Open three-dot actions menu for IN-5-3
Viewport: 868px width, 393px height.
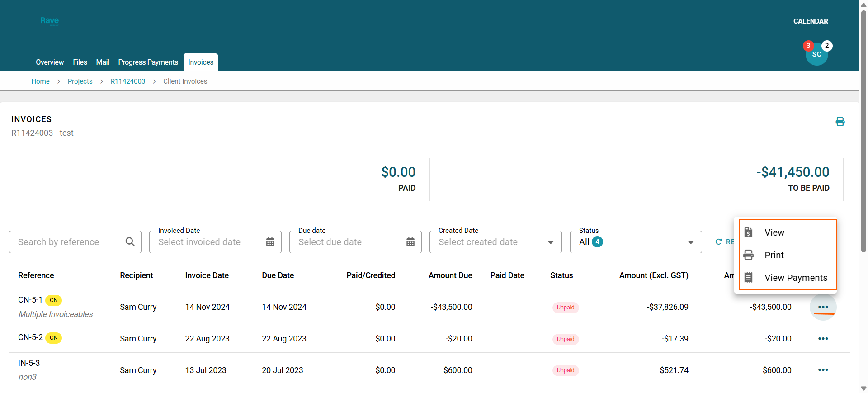[823, 370]
